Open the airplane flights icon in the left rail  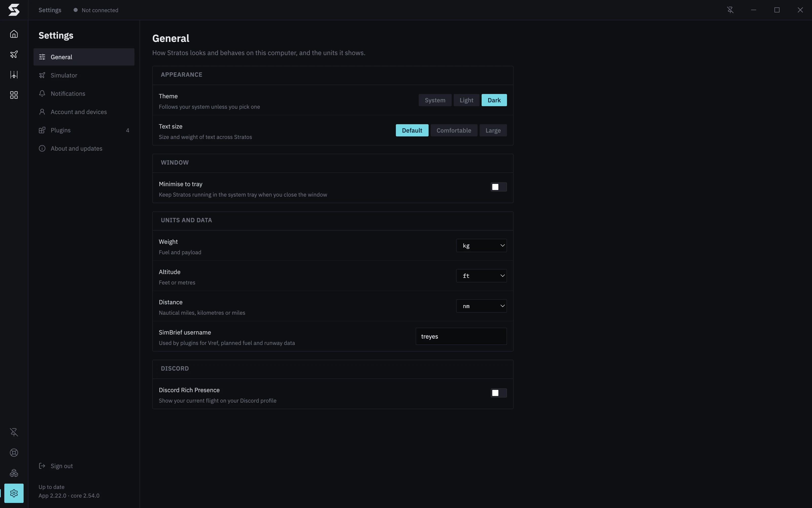14,54
